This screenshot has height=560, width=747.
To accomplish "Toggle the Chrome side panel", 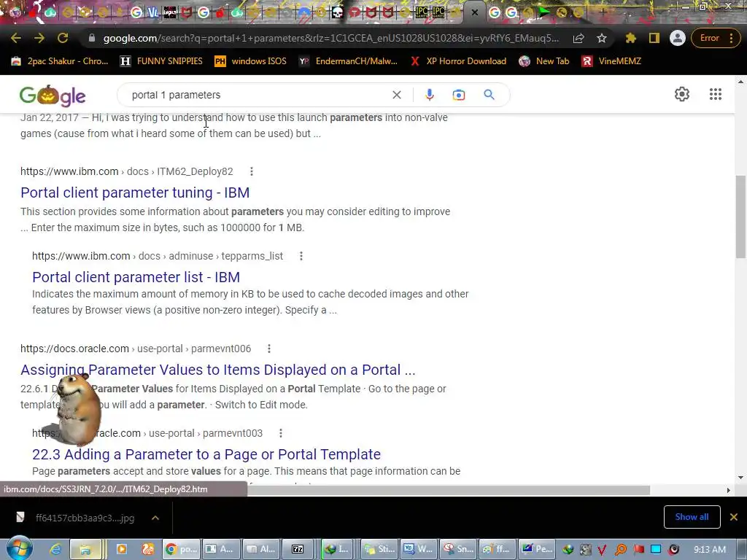I will point(654,38).
